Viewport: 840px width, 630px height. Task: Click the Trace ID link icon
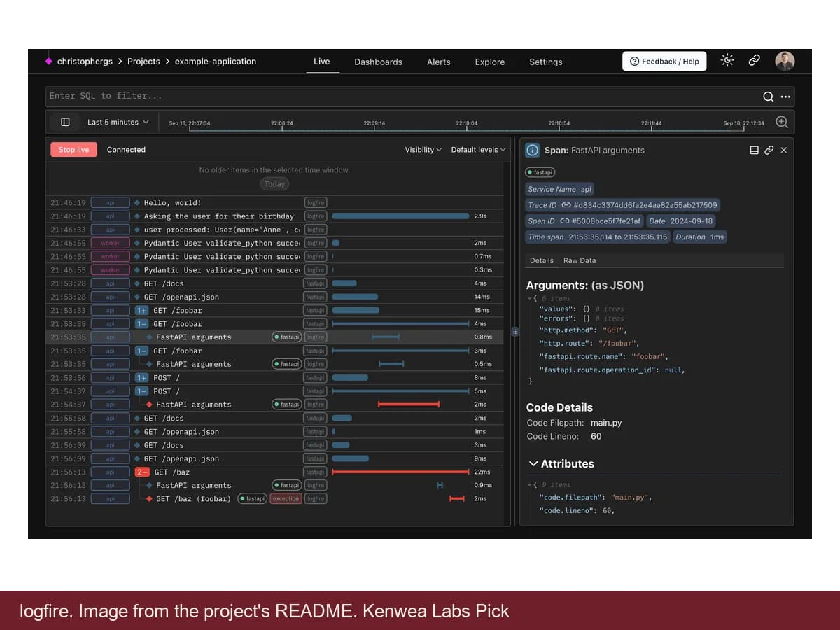click(566, 205)
